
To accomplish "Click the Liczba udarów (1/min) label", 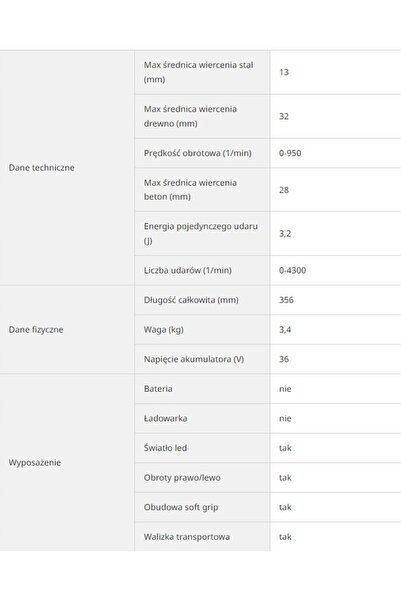I will [187, 270].
